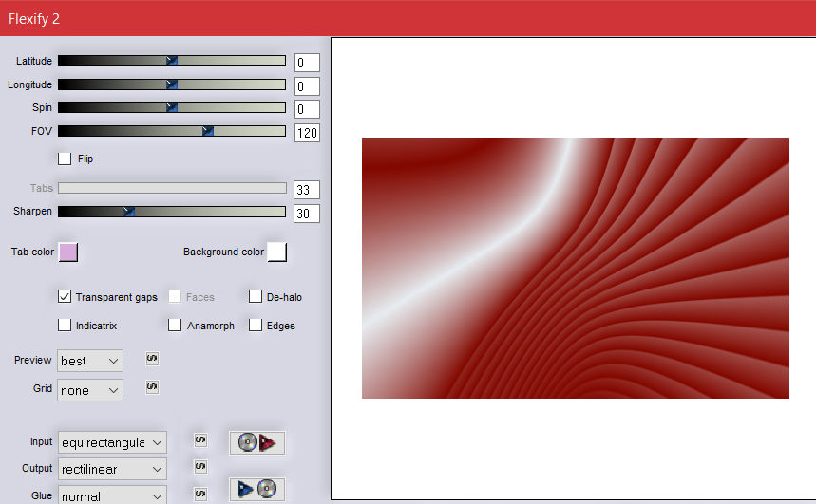The height and width of the screenshot is (504, 816).
Task: Click the reset icon next to Glue dropdown
Action: tap(200, 493)
